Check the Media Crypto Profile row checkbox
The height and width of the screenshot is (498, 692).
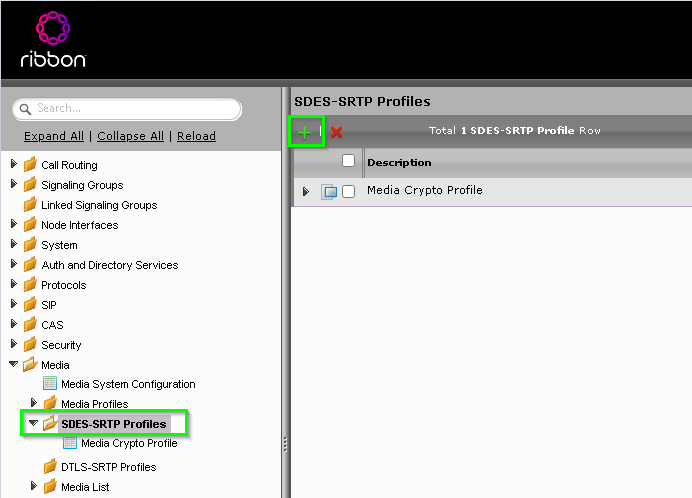point(349,192)
